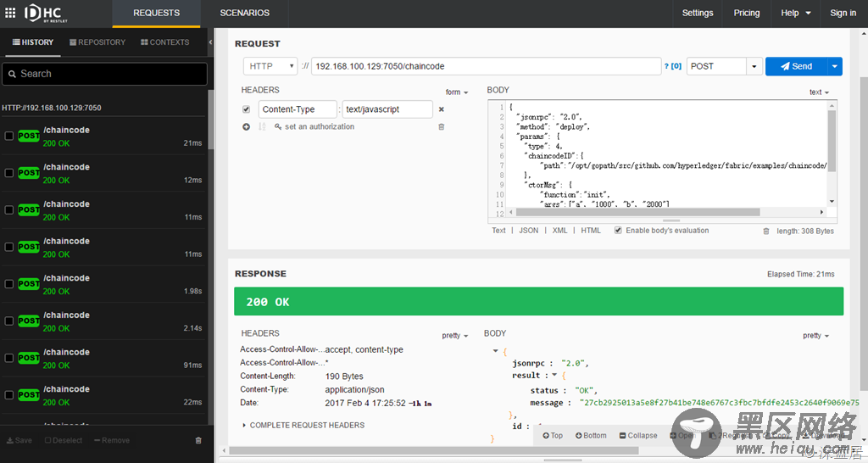
Task: Add a new header row
Action: click(x=247, y=127)
